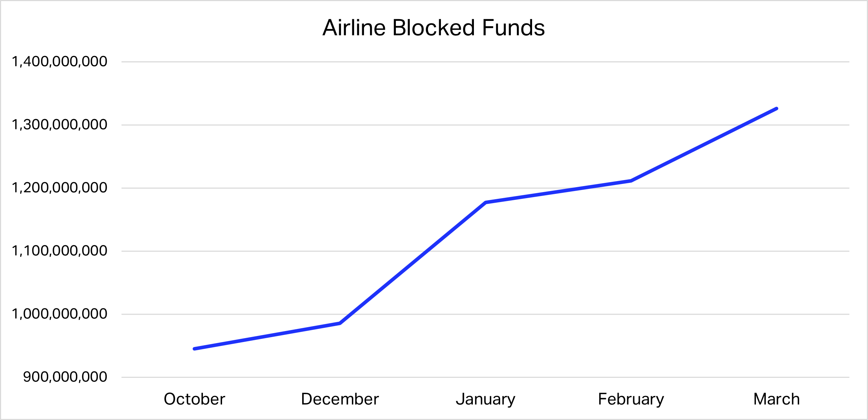Click the chart title Airline Blocked Funds
This screenshot has width=868, height=420.
(x=433, y=28)
